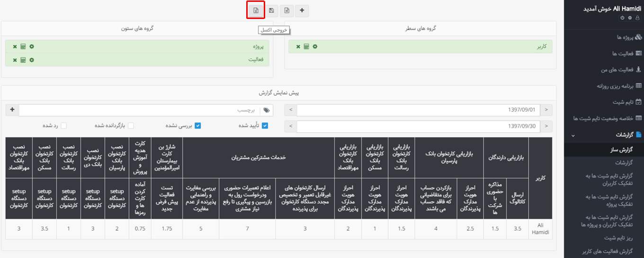Click the بازاریابی دارندگان table header
Viewport: 644px width, 258px height.
coord(506,157)
